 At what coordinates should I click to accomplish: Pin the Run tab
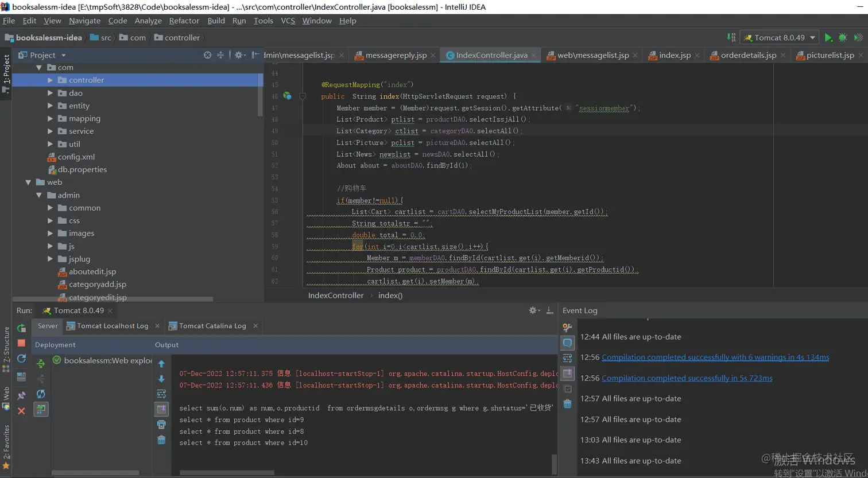(x=21, y=395)
